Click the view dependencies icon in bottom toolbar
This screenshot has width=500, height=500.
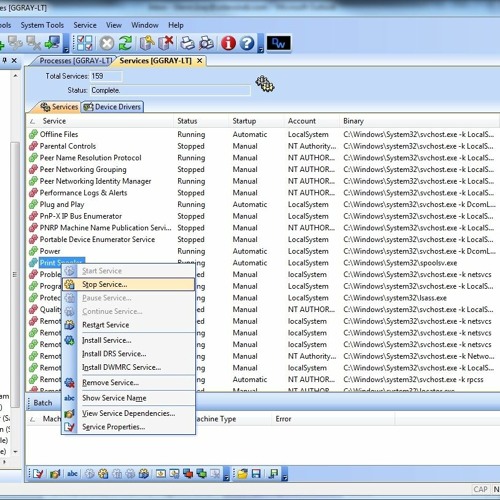(x=55, y=473)
